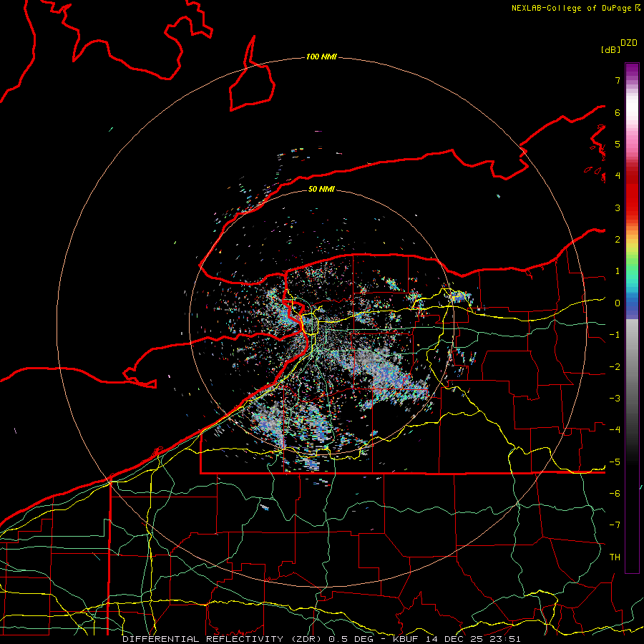Click the 7 value on the color scale
Viewport: 644px width, 644px height.
point(618,80)
